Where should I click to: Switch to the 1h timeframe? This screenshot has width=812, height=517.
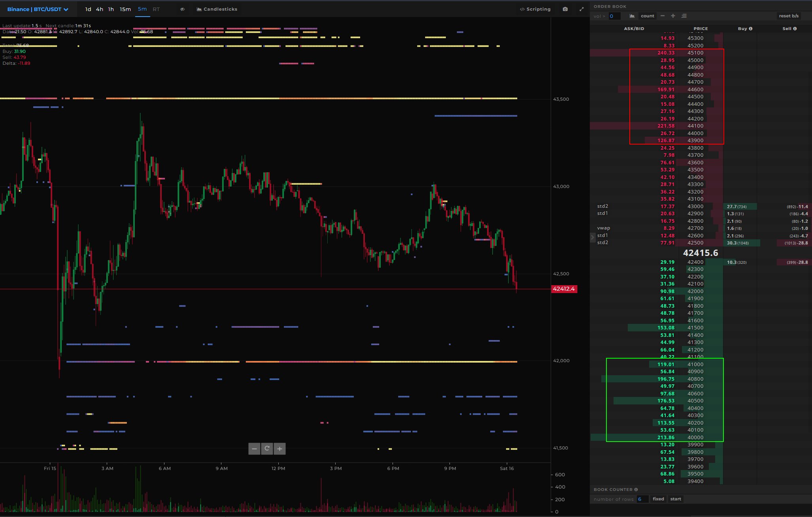pos(111,9)
